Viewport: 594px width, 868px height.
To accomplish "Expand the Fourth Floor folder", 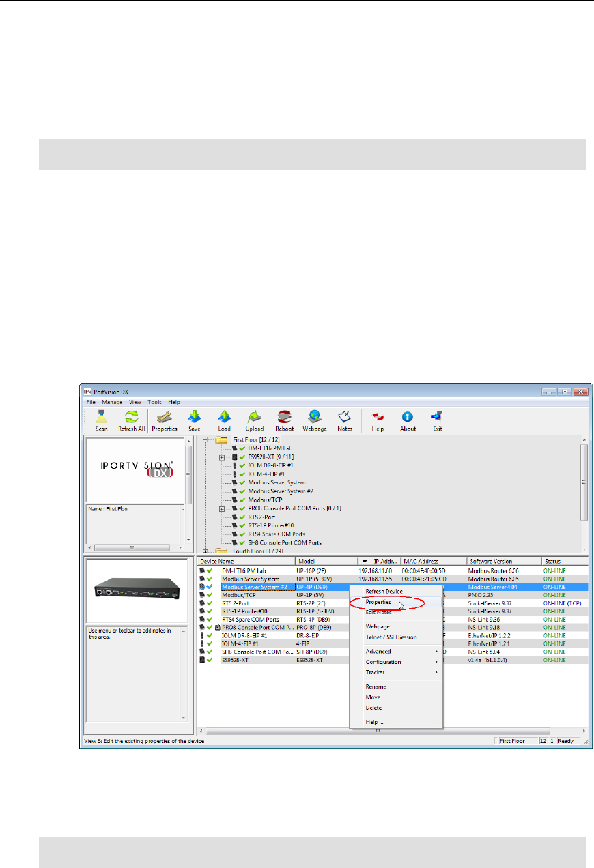I will (206, 551).
